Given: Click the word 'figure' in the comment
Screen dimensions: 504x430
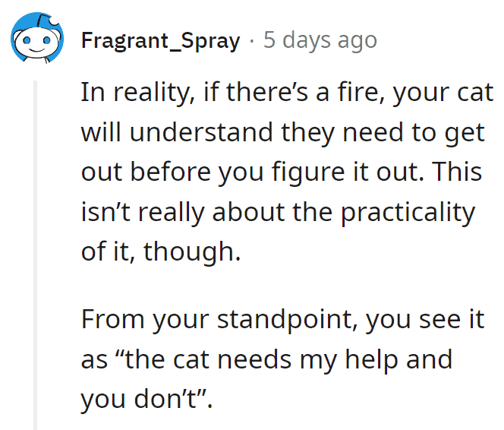Looking at the screenshot, I should [308, 172].
